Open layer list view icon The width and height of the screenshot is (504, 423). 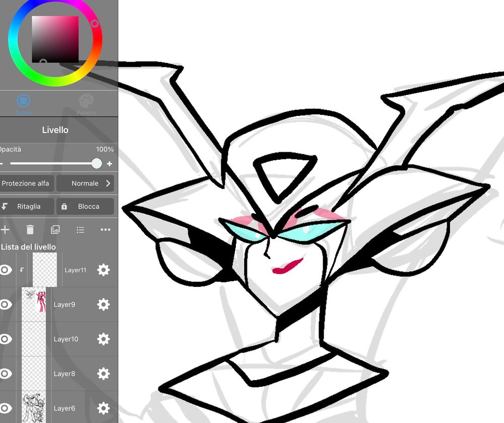click(80, 229)
